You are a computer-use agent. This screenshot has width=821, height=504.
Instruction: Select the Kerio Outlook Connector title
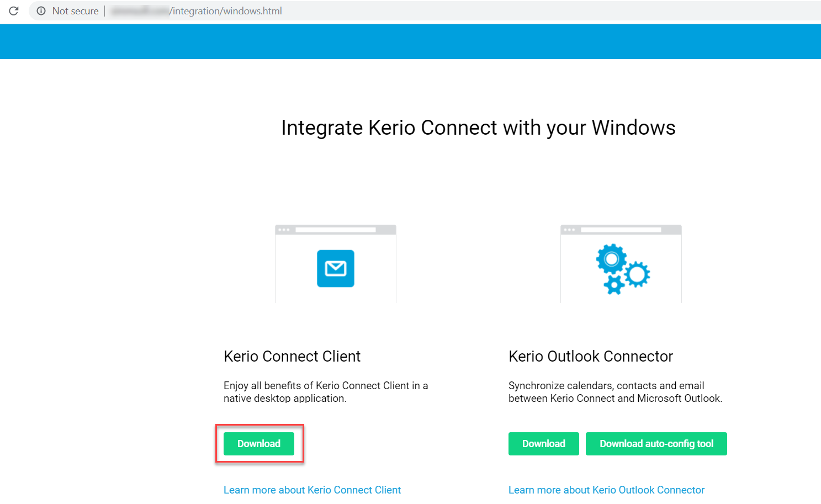[x=591, y=356]
